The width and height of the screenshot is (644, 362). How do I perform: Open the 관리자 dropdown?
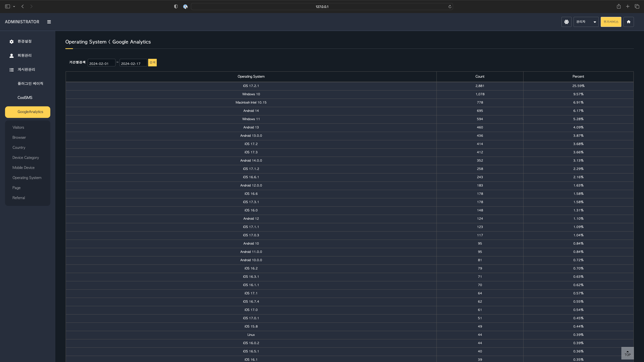tap(586, 22)
